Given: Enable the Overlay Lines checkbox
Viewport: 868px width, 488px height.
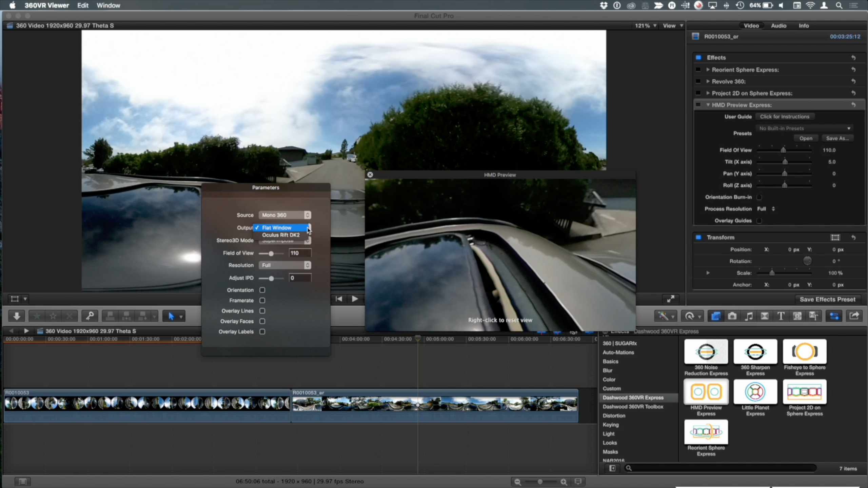Looking at the screenshot, I should [262, 311].
